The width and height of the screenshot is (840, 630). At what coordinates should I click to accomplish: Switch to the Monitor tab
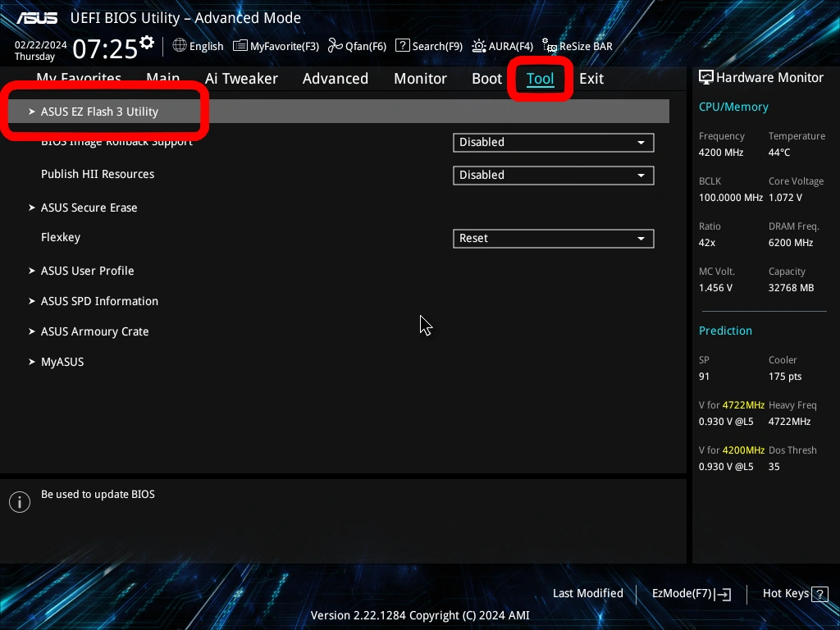tap(421, 79)
